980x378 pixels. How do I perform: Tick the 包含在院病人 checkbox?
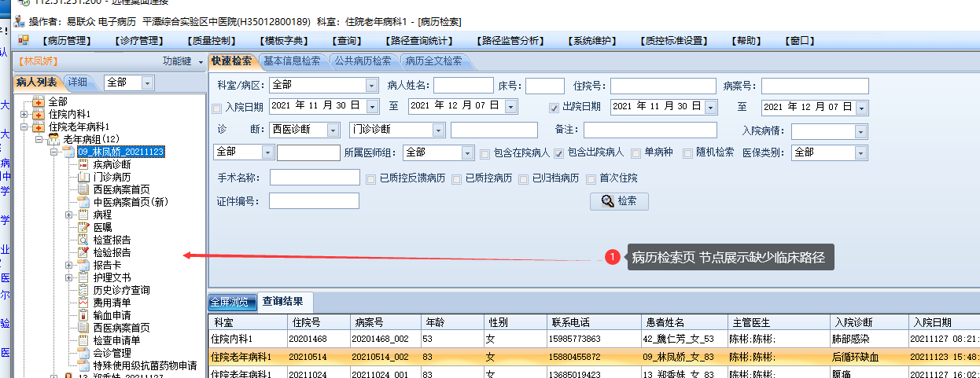coord(485,153)
